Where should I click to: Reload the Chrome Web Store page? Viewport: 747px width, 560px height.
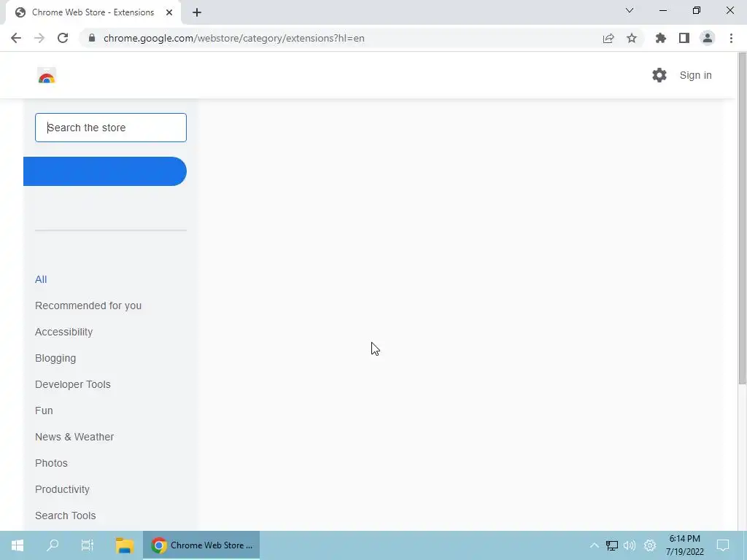pyautogui.click(x=63, y=38)
